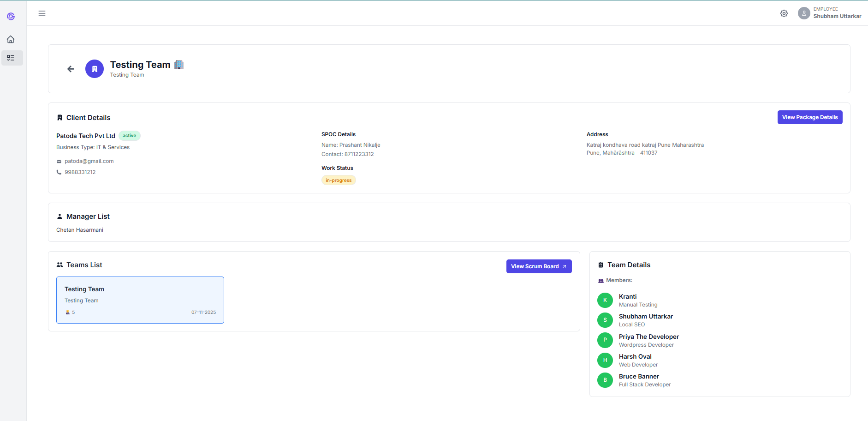Go back using the left arrow
This screenshot has height=421, width=868.
[71, 69]
